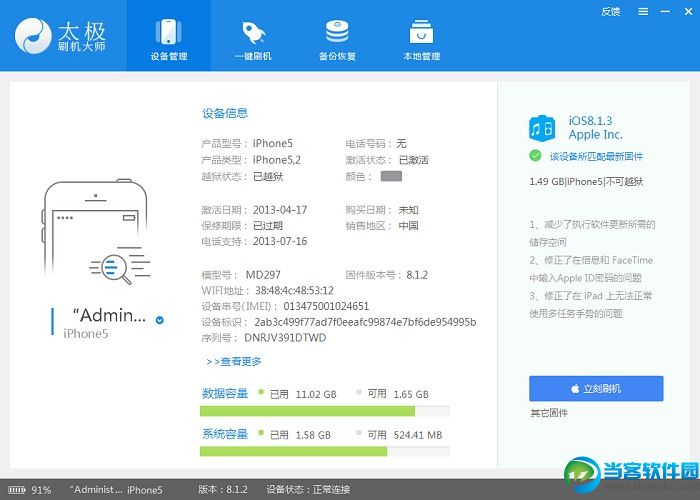Open the hamburger menu icon

click(643, 12)
